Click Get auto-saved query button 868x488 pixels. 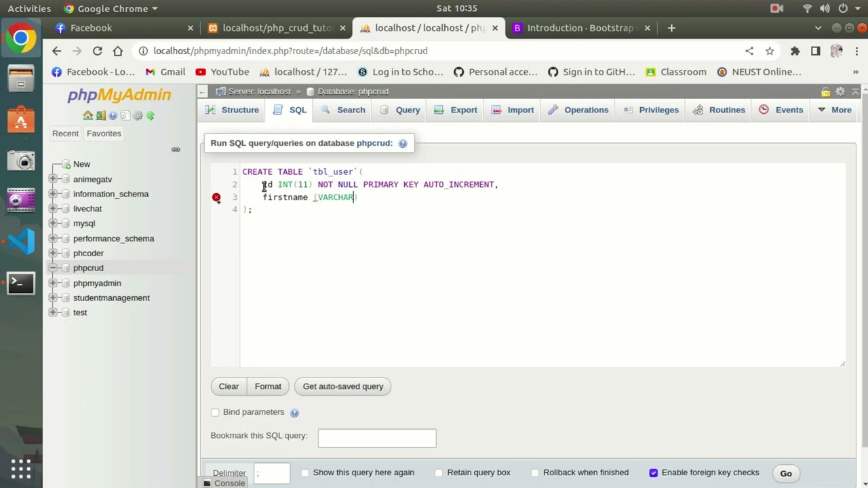(343, 386)
